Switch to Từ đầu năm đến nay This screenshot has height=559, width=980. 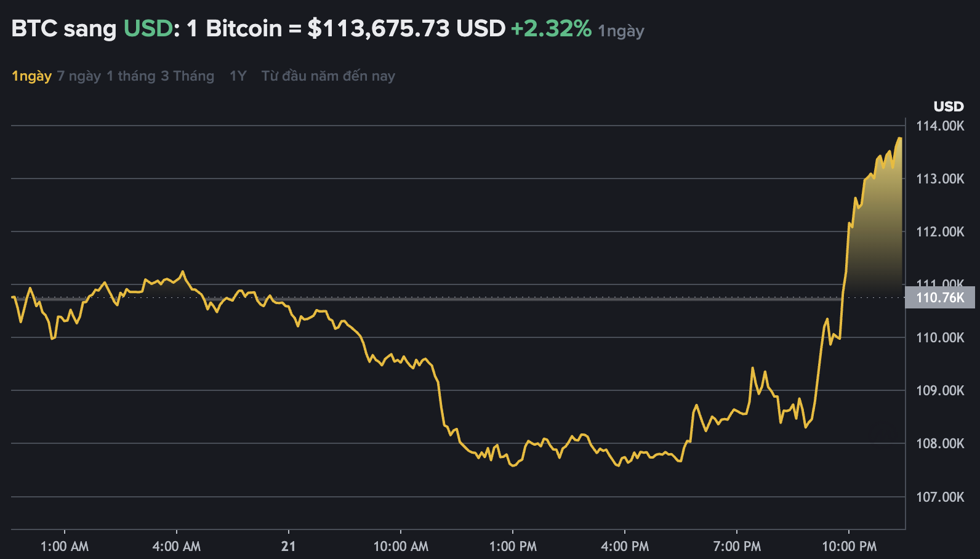[328, 76]
